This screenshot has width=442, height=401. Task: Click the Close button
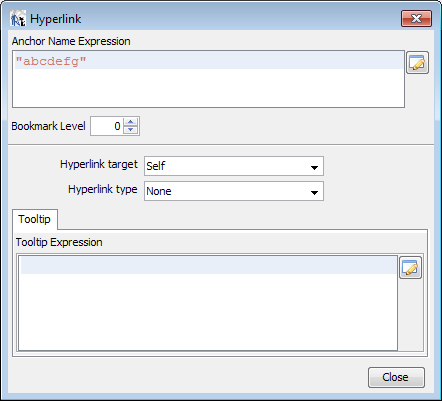pos(396,377)
